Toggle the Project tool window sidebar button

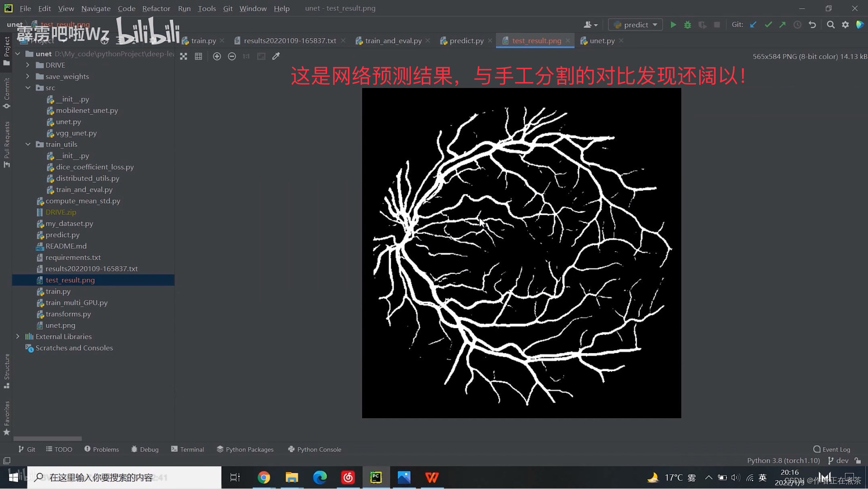(x=6, y=50)
